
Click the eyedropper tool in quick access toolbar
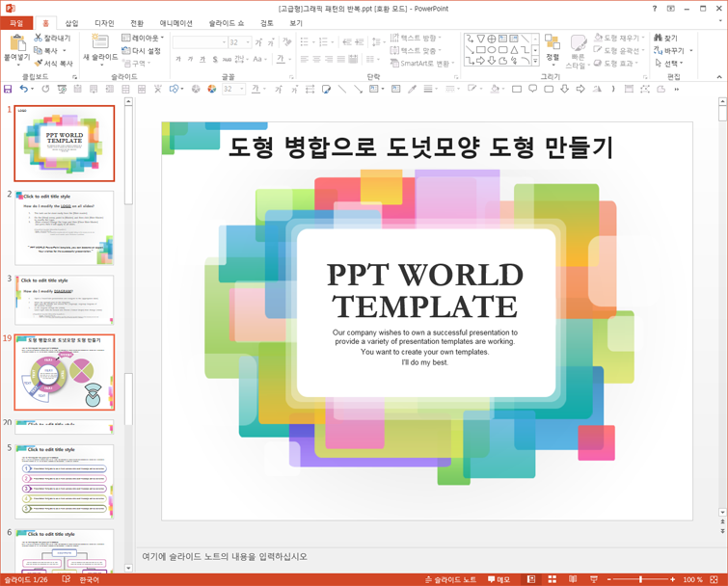[412, 89]
